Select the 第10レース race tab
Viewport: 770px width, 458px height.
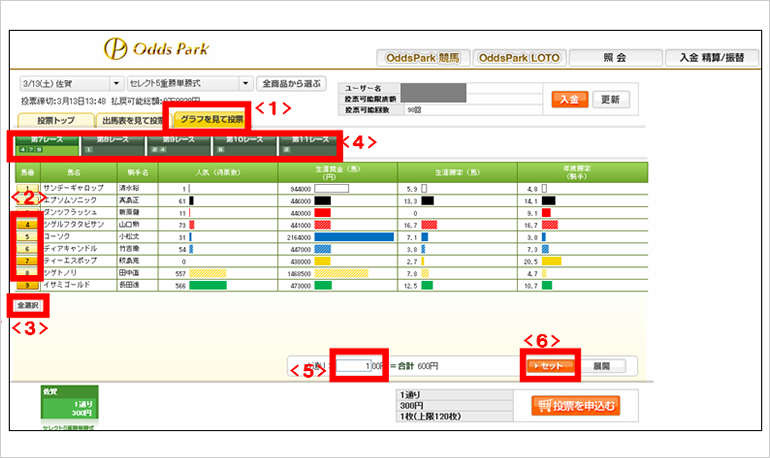tap(245, 145)
